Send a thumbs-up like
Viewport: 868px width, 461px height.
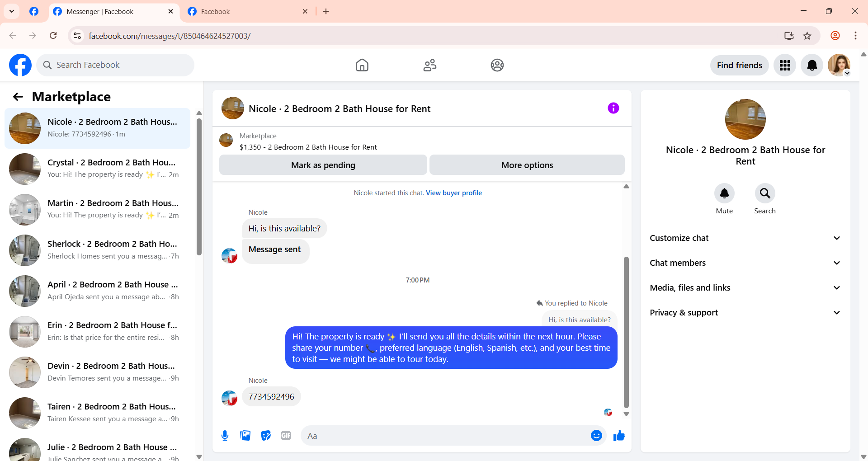tap(619, 436)
